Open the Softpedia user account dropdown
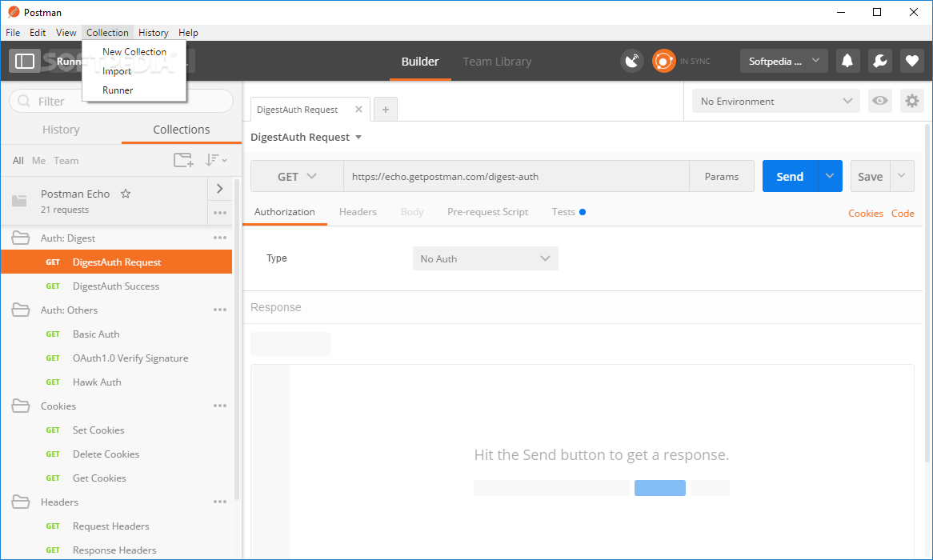Image resolution: width=933 pixels, height=560 pixels. [783, 61]
